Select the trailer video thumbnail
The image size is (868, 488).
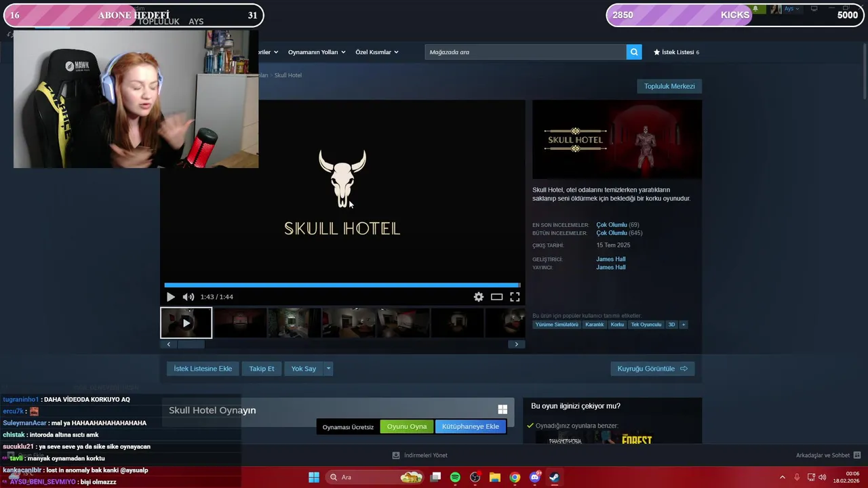186,323
